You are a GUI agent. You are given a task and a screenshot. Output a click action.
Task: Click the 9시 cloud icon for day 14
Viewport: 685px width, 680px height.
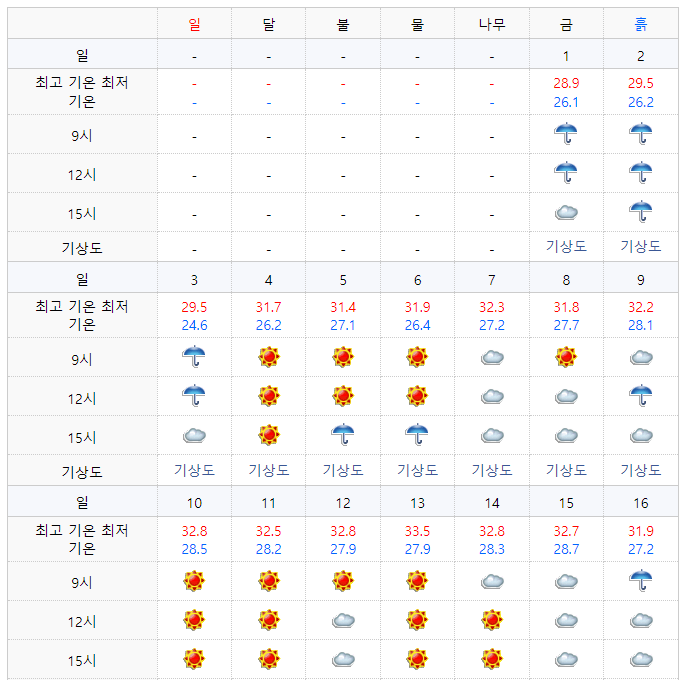(x=492, y=581)
